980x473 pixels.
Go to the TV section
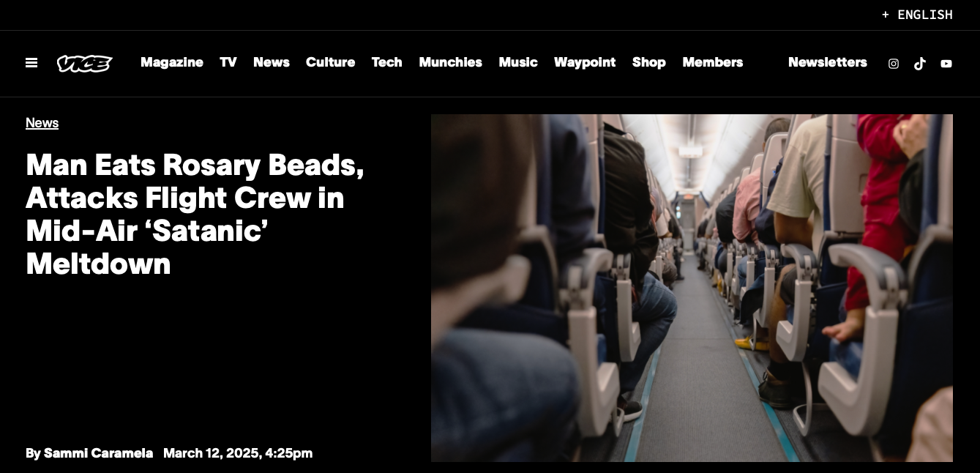228,62
